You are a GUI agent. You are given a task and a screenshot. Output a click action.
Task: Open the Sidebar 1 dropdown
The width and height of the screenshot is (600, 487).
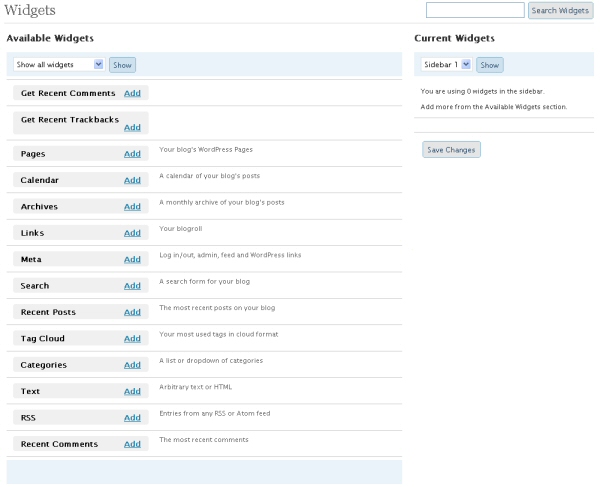pyautogui.click(x=446, y=64)
